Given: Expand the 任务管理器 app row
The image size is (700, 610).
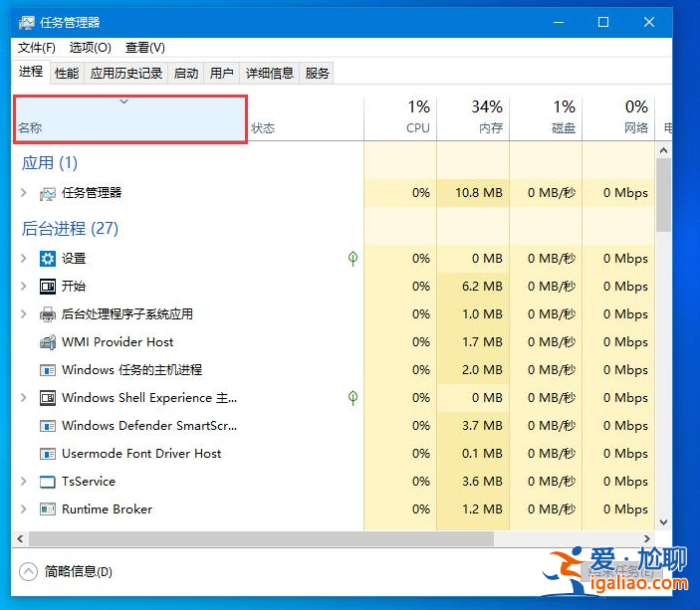Looking at the screenshot, I should (24, 193).
